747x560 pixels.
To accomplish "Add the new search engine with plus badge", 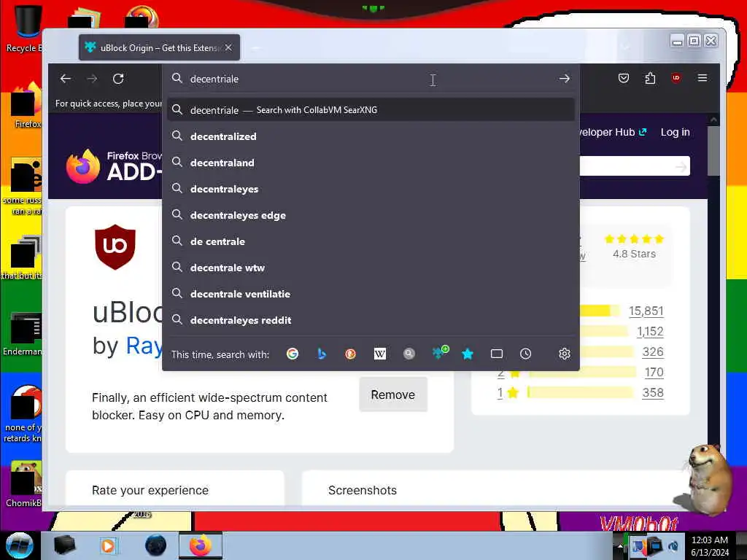I will pos(440,353).
